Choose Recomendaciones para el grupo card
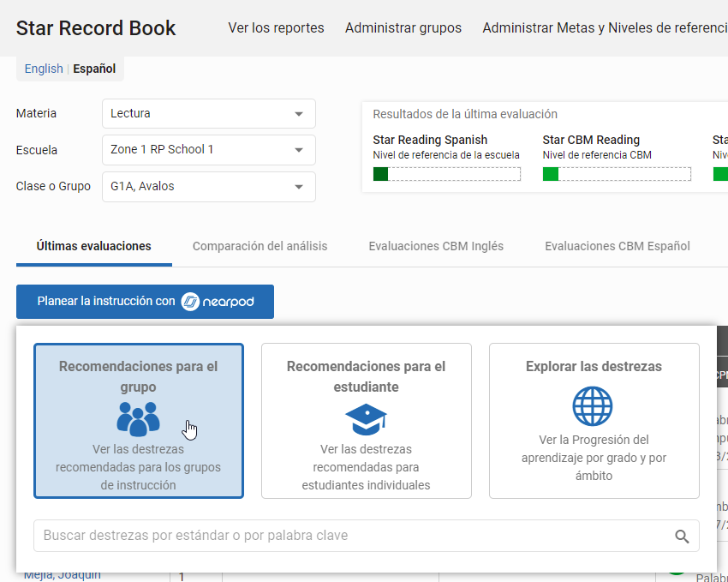The height and width of the screenshot is (582, 728). coord(139,421)
